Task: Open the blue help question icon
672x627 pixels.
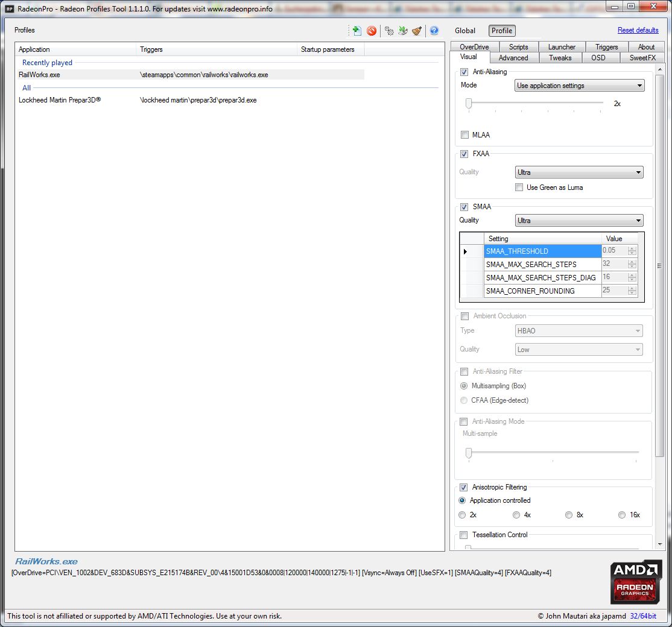Action: [434, 30]
